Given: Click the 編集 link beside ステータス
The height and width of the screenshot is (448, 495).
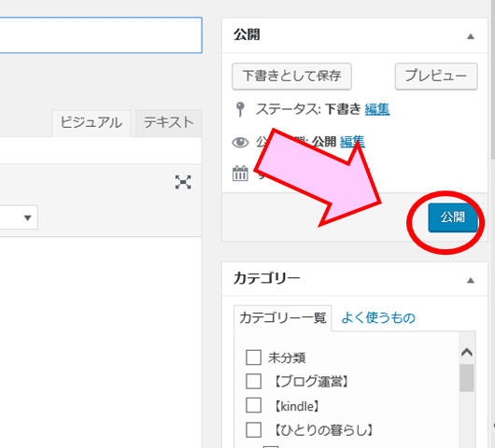Looking at the screenshot, I should point(377,109).
